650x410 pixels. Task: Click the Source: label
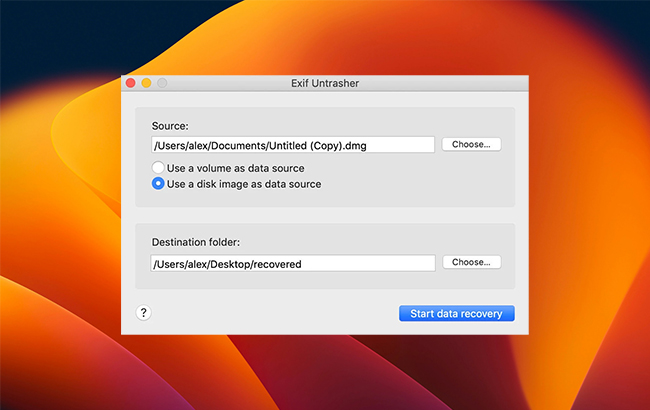170,126
